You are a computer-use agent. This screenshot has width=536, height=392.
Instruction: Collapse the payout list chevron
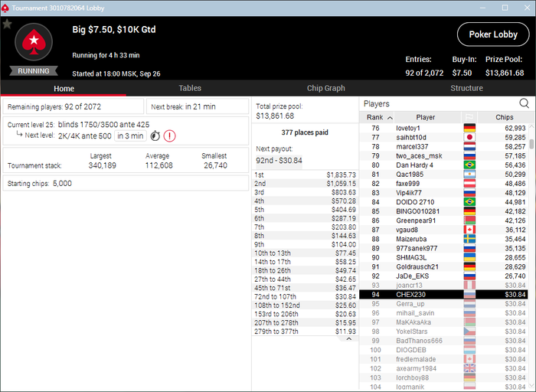coord(348,338)
